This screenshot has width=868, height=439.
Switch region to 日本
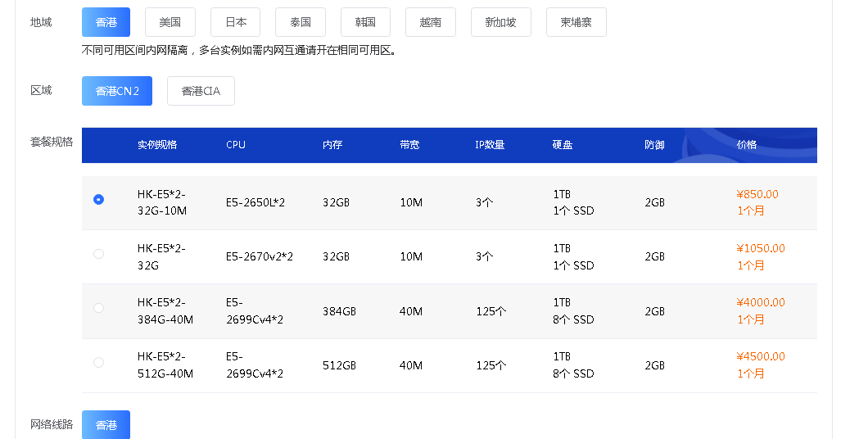click(x=235, y=22)
